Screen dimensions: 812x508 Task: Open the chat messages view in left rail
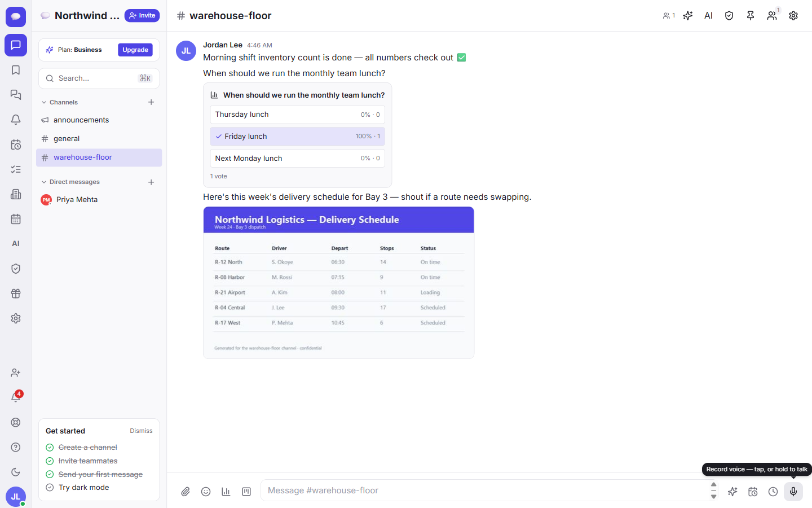pyautogui.click(x=16, y=45)
